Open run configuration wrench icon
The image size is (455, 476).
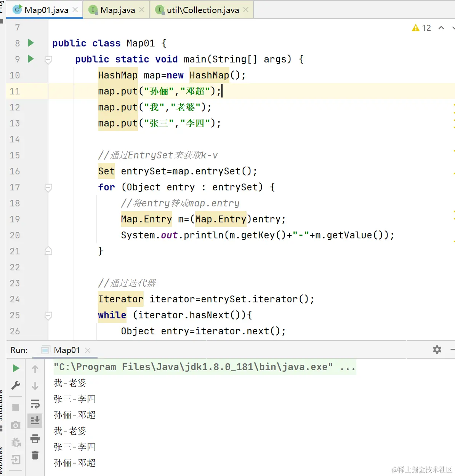tap(16, 385)
